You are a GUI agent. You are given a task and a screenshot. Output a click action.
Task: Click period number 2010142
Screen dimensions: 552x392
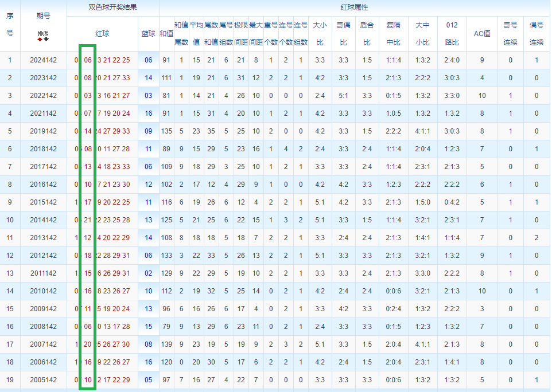coord(43,291)
